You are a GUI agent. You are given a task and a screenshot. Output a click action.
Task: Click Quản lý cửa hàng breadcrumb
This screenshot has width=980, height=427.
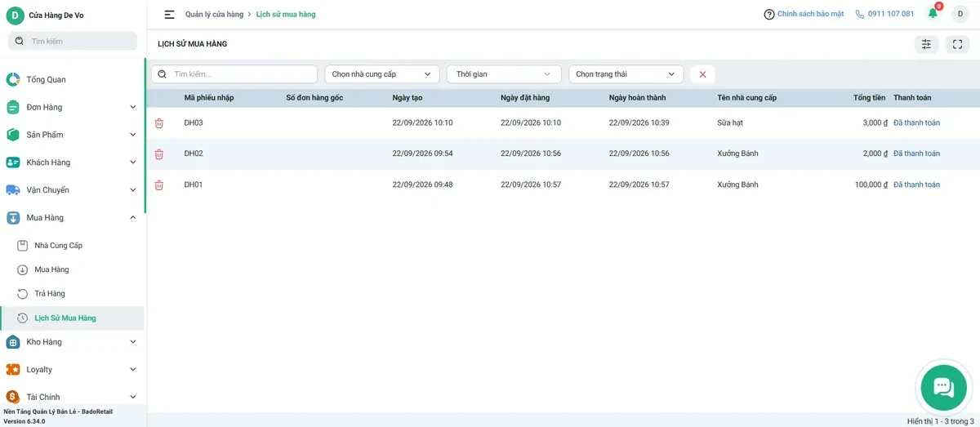[214, 15]
